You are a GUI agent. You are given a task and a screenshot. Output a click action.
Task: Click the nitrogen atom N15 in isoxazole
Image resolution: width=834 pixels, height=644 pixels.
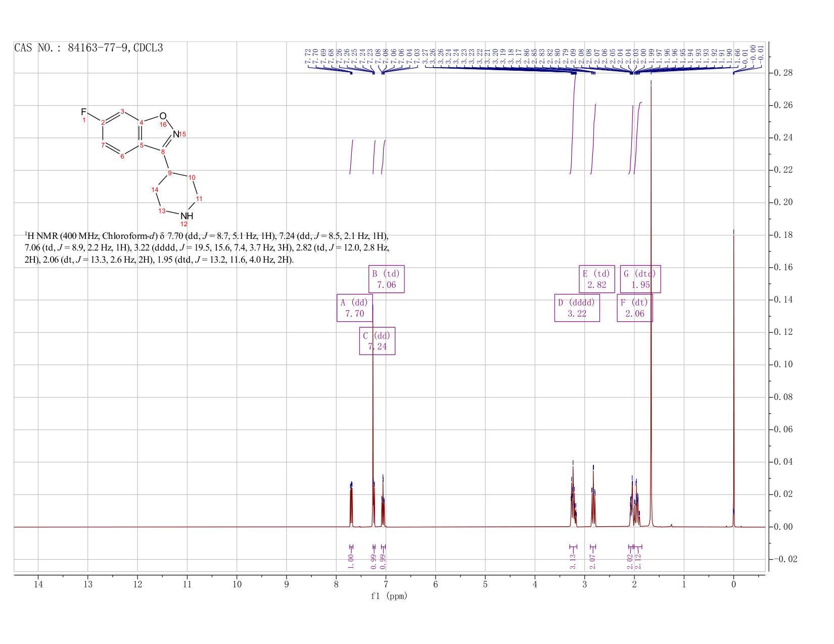point(175,134)
